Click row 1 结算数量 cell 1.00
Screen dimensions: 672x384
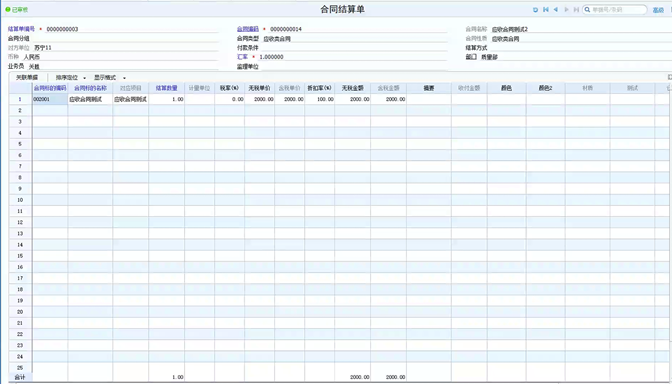(166, 99)
